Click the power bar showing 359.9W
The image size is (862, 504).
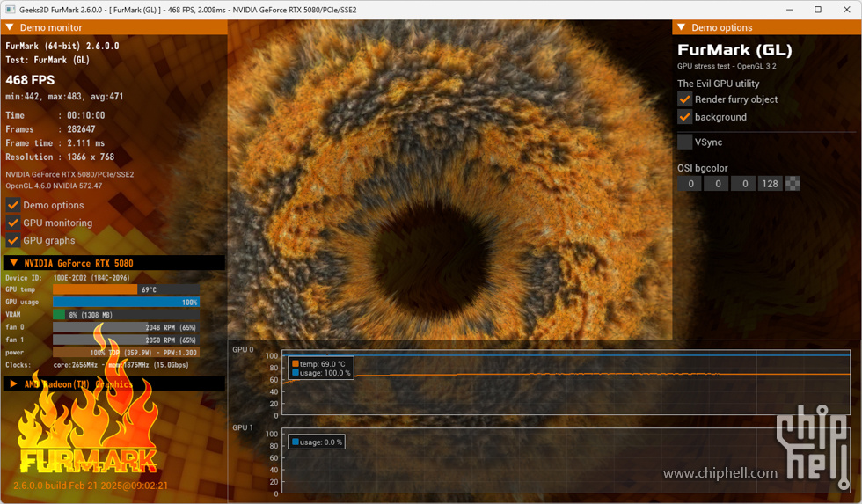coord(126,353)
